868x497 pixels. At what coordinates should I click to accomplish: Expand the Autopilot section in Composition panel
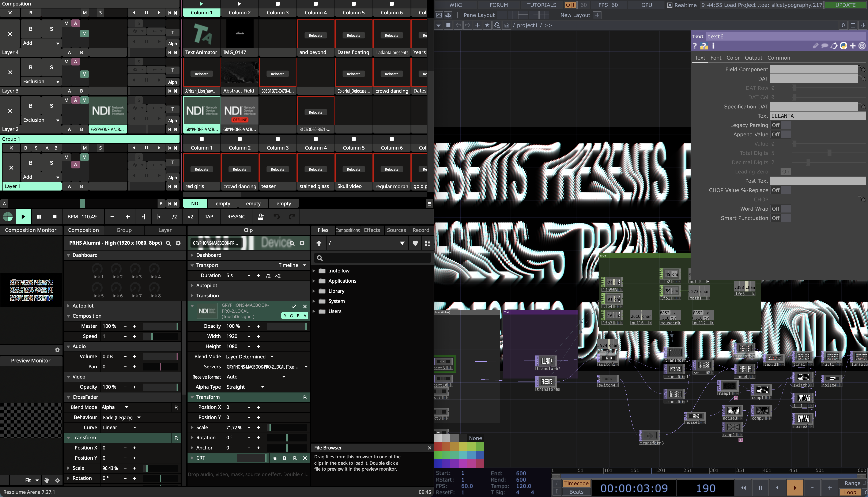coord(68,306)
